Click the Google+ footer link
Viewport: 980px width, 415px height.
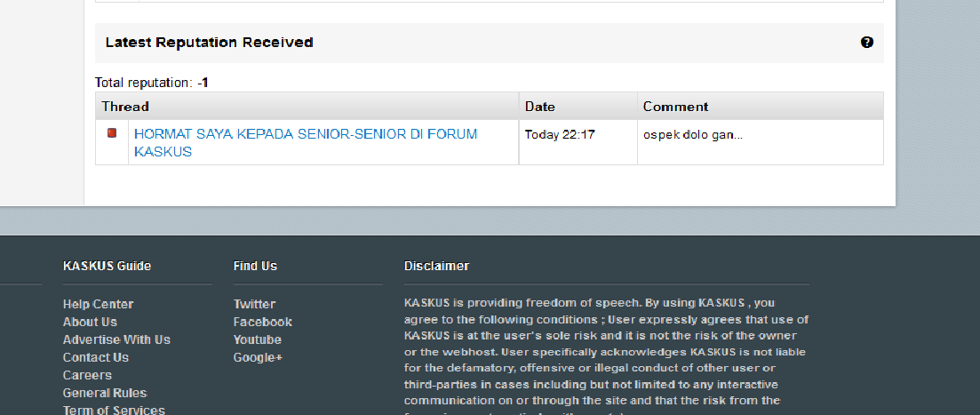click(258, 357)
